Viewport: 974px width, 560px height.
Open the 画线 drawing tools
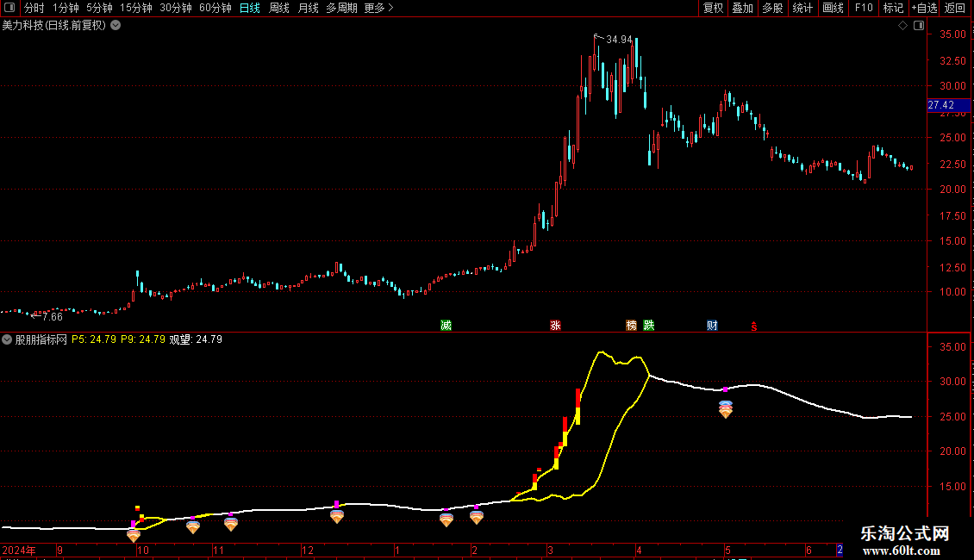click(833, 8)
